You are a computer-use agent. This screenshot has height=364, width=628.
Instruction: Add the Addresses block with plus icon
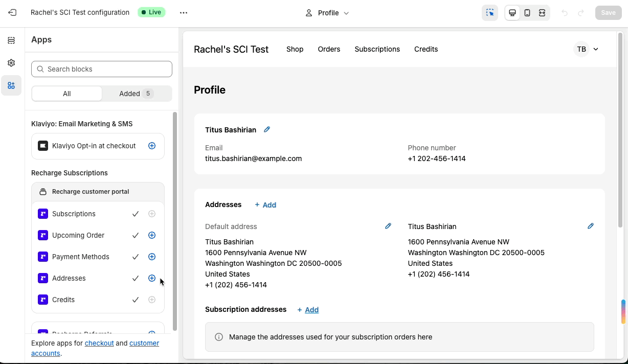[152, 278]
